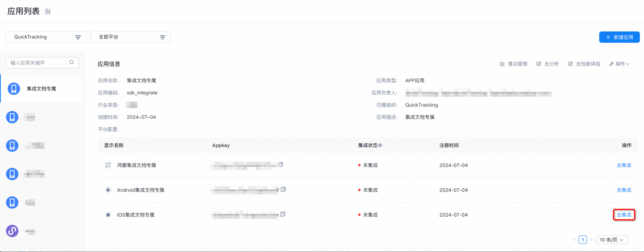Click the 新建应用 button

click(619, 37)
